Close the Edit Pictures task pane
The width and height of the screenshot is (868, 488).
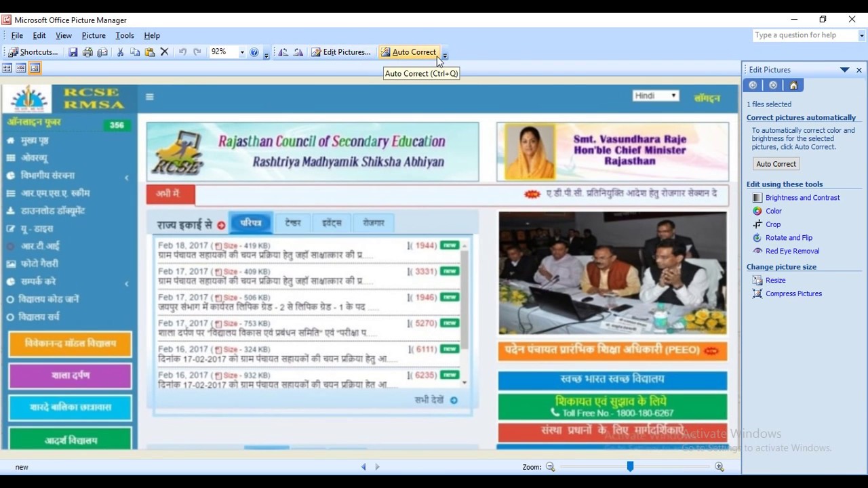coord(859,70)
